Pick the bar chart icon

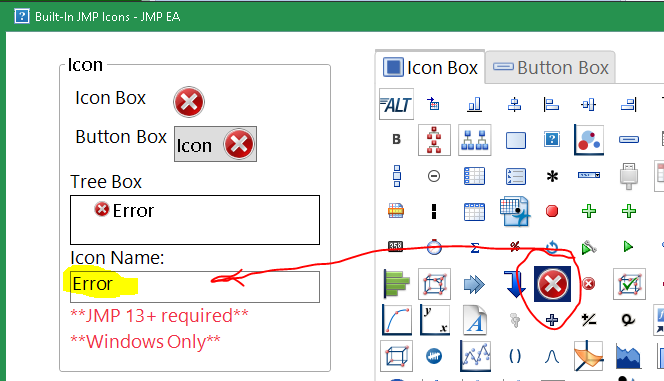tap(475, 104)
